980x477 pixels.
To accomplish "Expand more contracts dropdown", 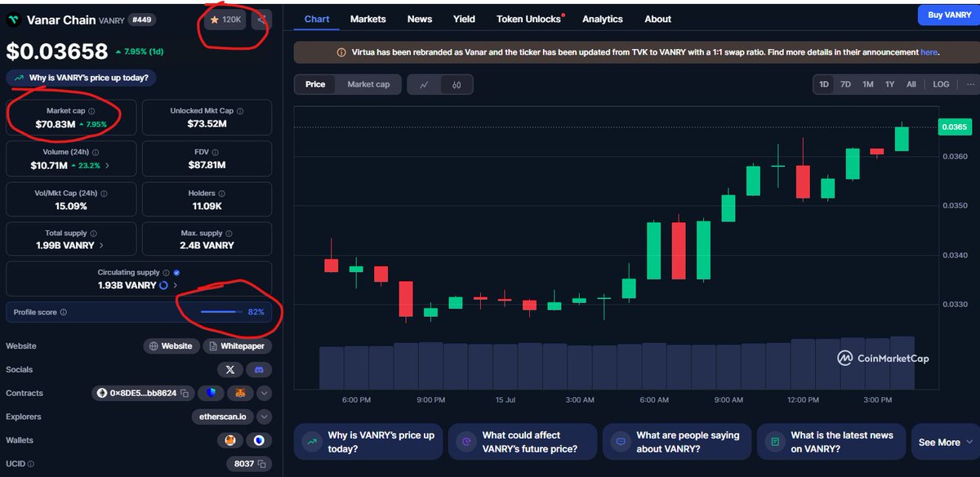I will click(265, 393).
